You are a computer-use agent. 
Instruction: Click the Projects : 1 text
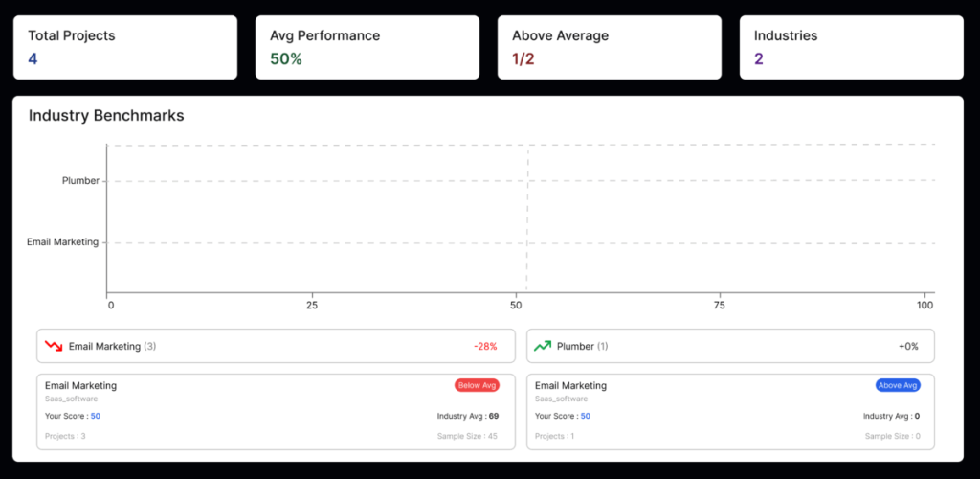coord(555,436)
